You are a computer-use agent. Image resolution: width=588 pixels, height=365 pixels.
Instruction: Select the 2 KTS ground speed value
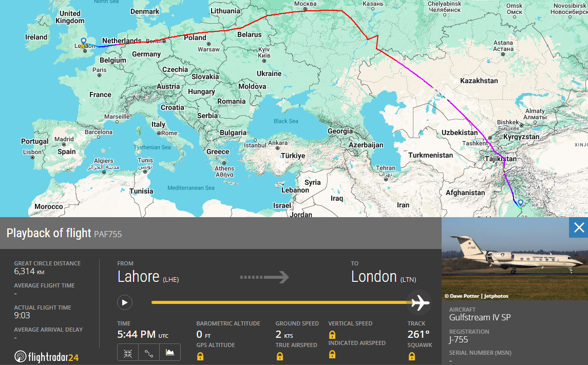[284, 334]
